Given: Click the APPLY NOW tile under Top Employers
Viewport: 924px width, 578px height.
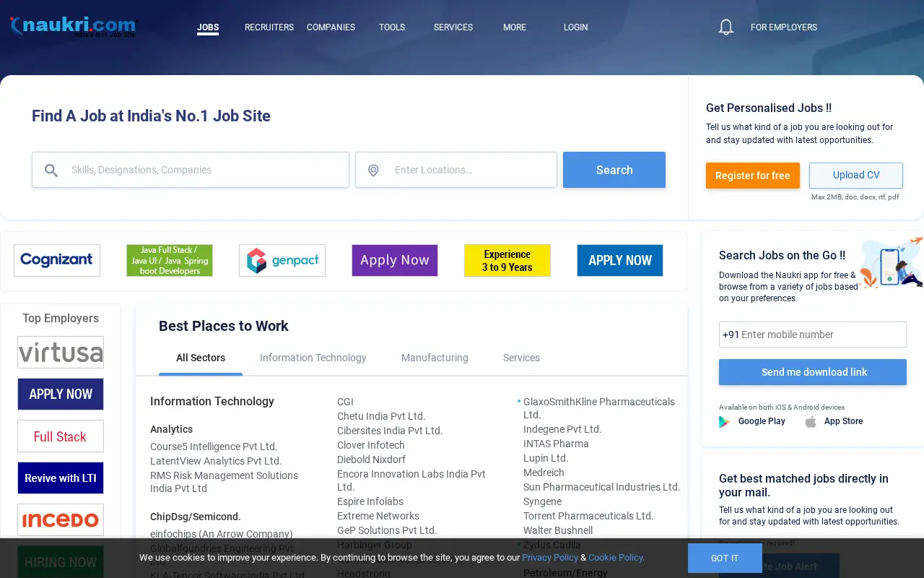Looking at the screenshot, I should pyautogui.click(x=61, y=394).
